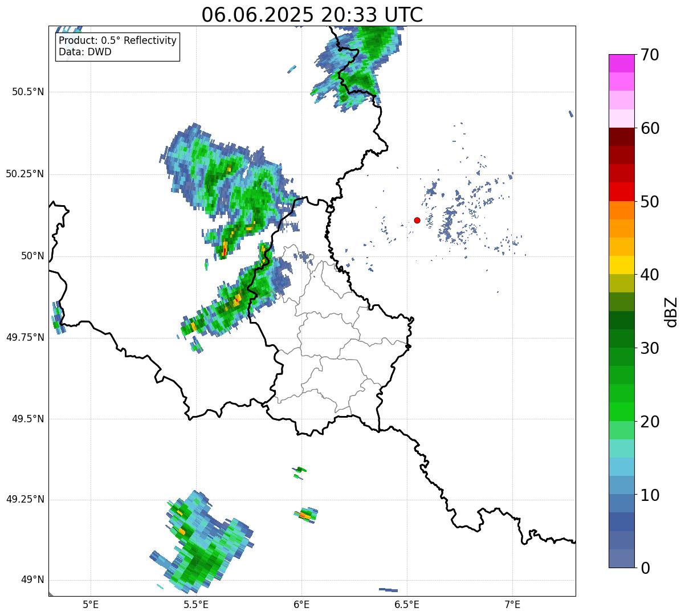
Task: Click the colorbar 60 tick label
Action: pyautogui.click(x=650, y=128)
